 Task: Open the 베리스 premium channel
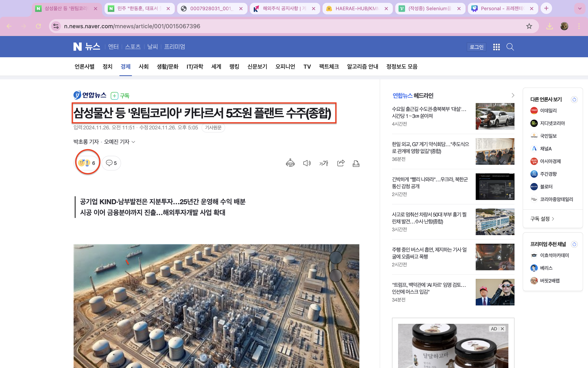[541, 268]
